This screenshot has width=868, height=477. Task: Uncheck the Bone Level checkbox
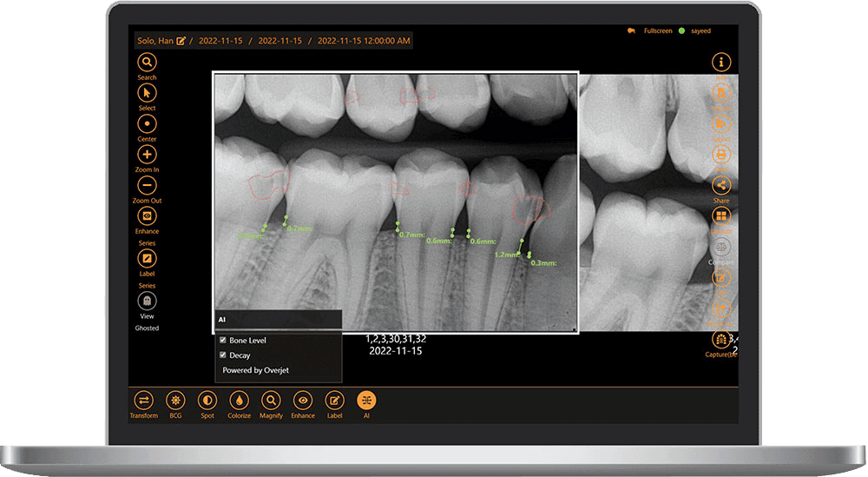tap(223, 341)
